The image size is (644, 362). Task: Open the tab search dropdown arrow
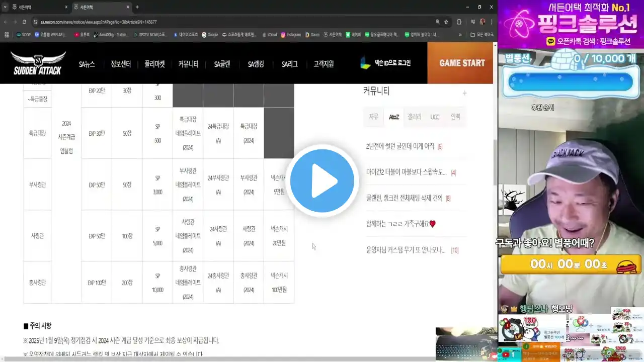[5, 7]
